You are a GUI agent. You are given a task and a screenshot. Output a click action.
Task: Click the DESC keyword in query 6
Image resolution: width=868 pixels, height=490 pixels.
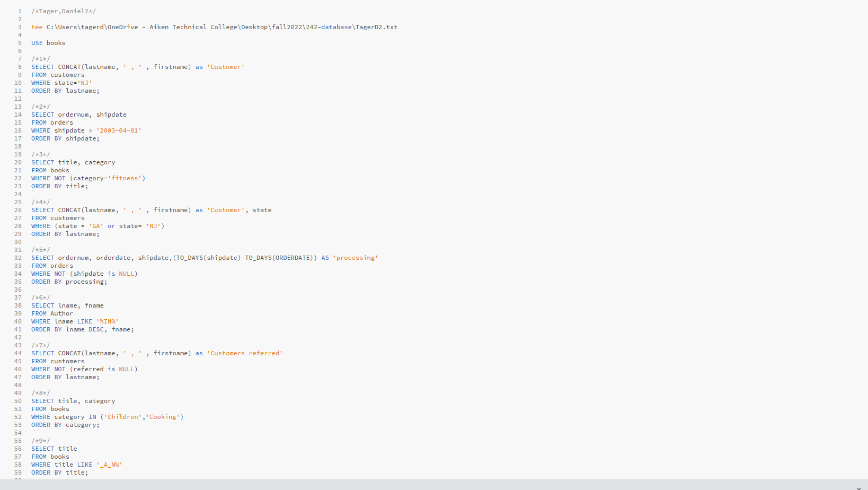click(x=96, y=329)
